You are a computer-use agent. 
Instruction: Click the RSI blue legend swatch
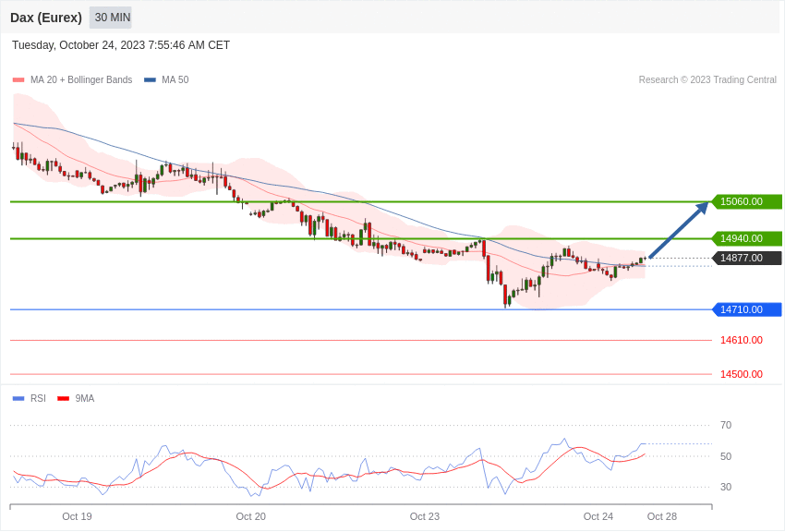click(x=18, y=398)
